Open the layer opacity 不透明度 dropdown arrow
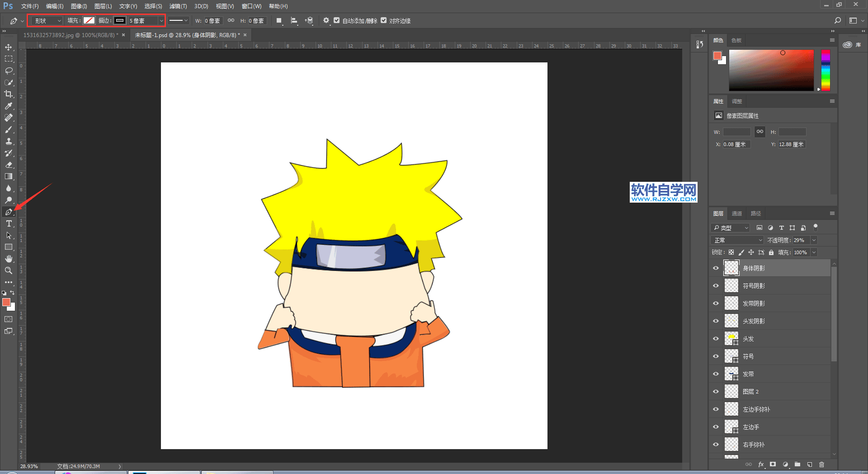This screenshot has height=474, width=868. click(x=814, y=240)
